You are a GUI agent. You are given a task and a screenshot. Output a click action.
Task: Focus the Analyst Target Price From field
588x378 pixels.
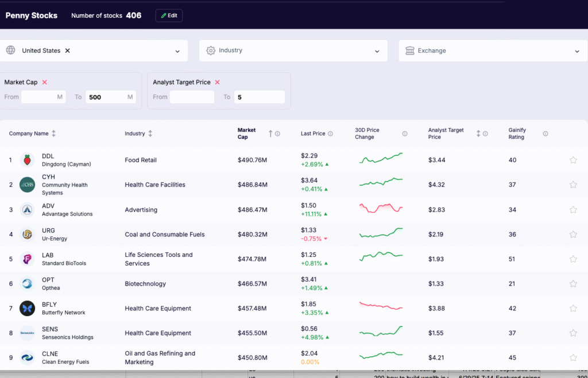pyautogui.click(x=192, y=97)
